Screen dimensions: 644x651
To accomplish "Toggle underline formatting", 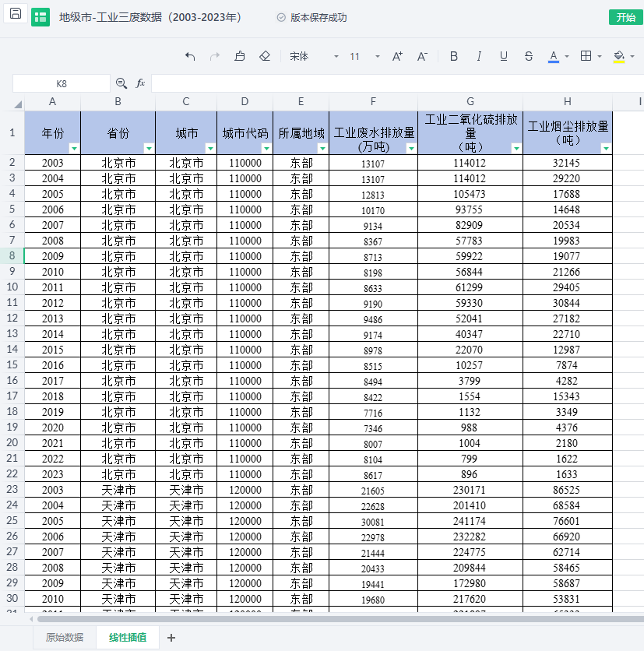I will click(504, 56).
